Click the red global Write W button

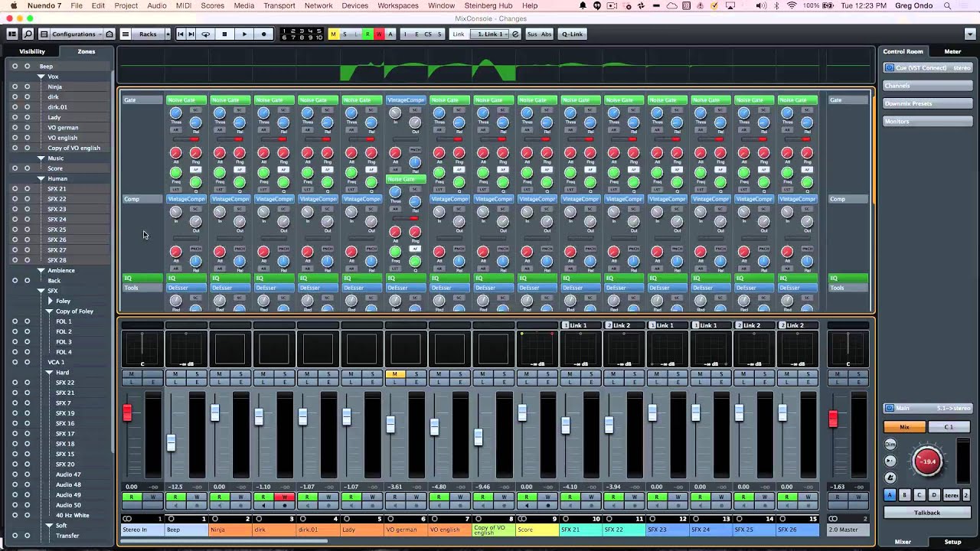click(378, 34)
